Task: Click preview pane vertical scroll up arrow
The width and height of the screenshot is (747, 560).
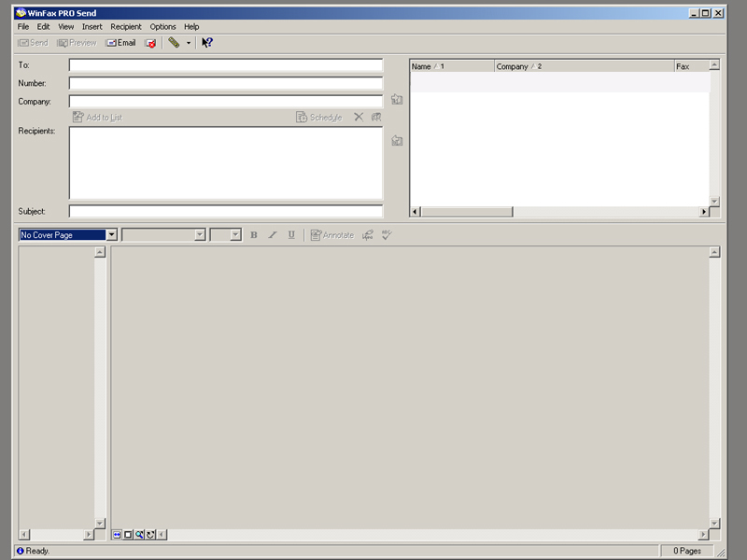Action: click(714, 252)
